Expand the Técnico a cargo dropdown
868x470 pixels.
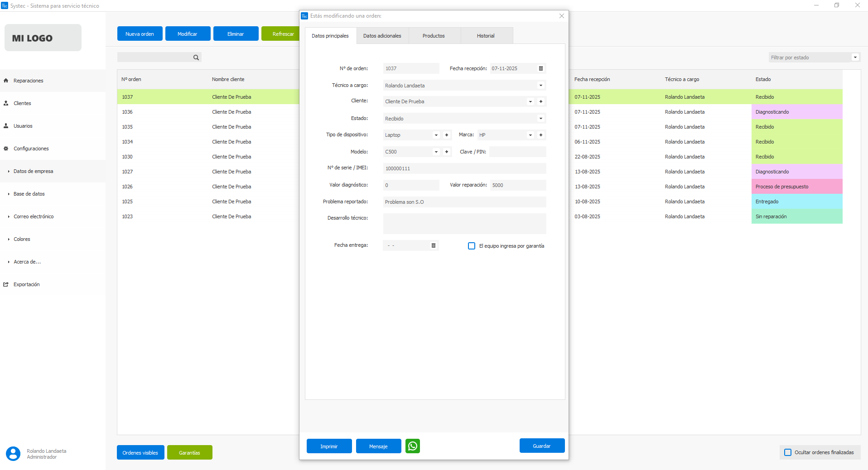click(x=540, y=86)
